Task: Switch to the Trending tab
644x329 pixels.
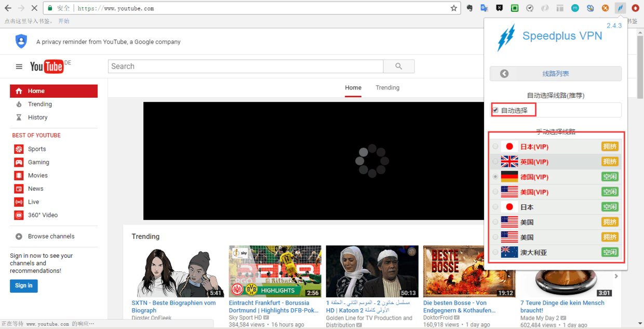Action: tap(387, 88)
